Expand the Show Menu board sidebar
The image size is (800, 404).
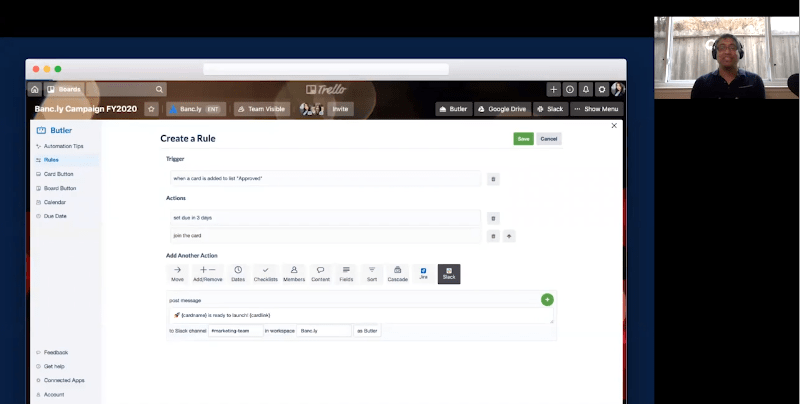point(596,109)
